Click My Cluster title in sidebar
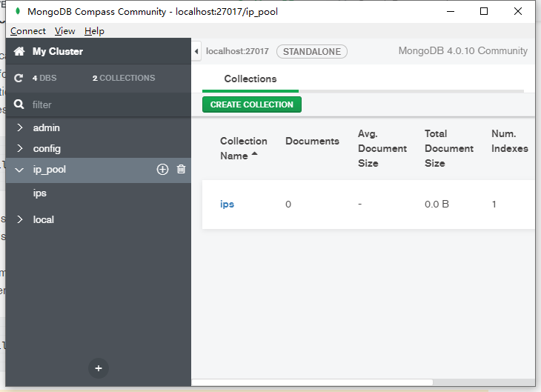The height and width of the screenshot is (392, 541). [58, 51]
